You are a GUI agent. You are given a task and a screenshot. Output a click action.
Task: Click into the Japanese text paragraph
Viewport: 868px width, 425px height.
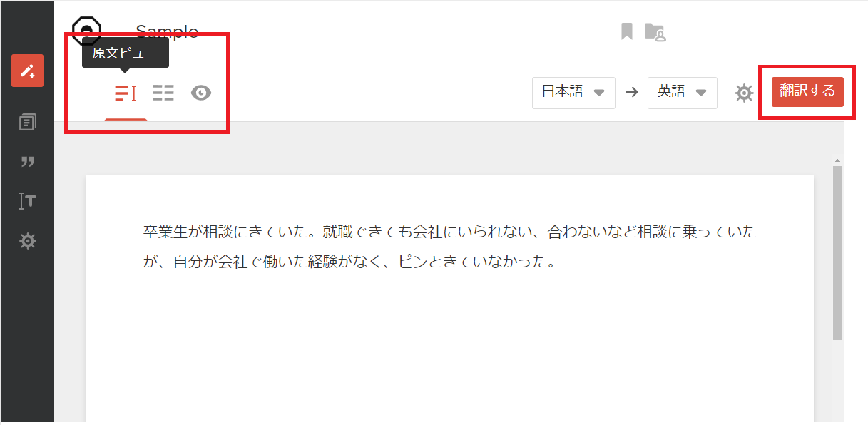449,247
